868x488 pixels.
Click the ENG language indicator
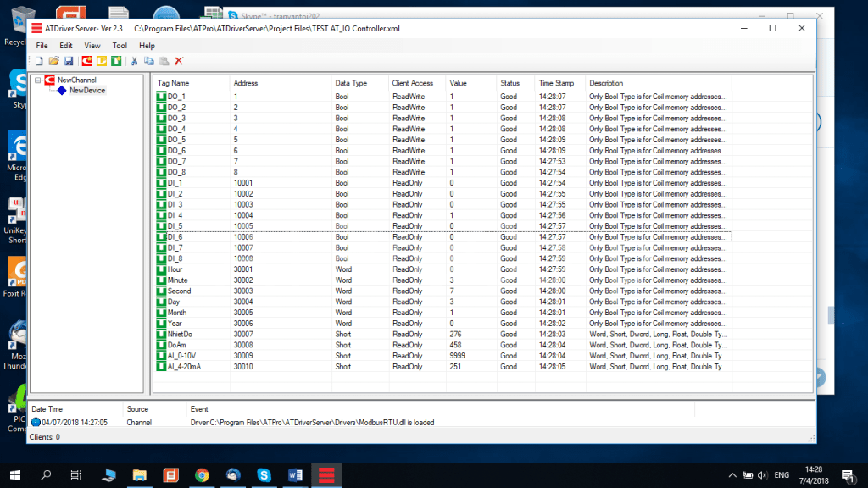pyautogui.click(x=782, y=475)
